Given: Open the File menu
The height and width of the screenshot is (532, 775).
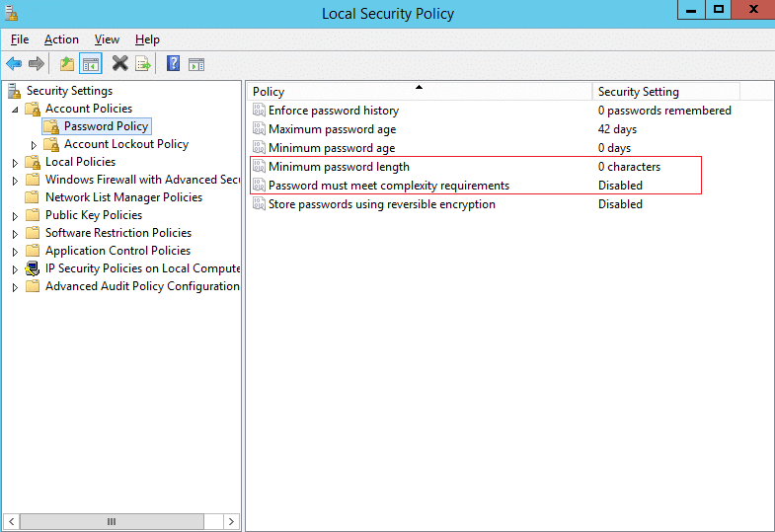Looking at the screenshot, I should pyautogui.click(x=20, y=39).
